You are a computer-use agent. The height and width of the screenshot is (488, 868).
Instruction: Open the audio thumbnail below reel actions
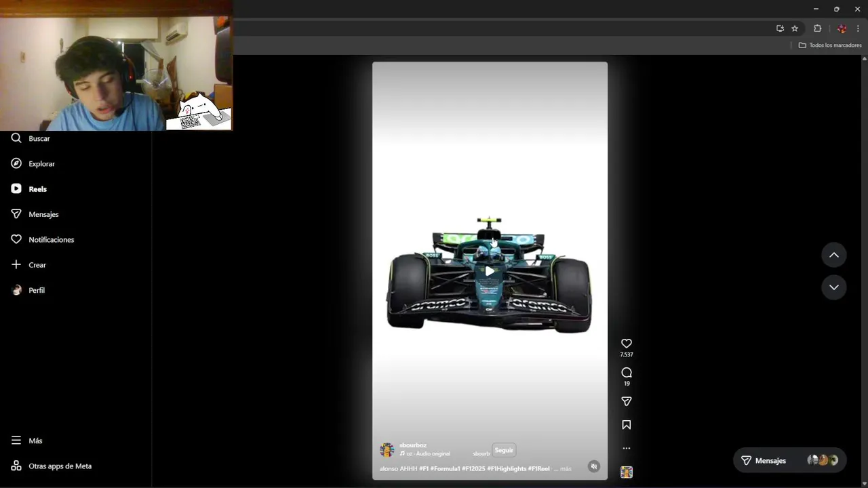pyautogui.click(x=627, y=472)
